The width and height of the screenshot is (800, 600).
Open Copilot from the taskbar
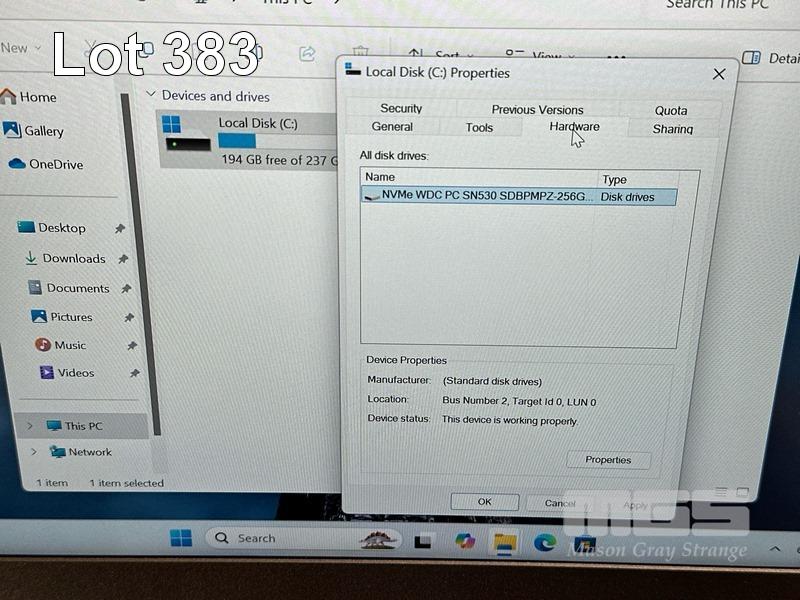pos(465,541)
